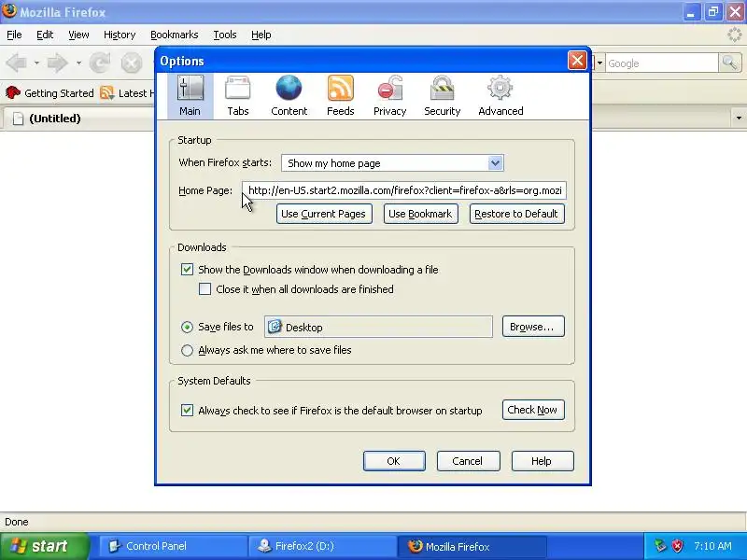Click the Home Page URL field
This screenshot has width=747, height=560.
[x=404, y=190]
